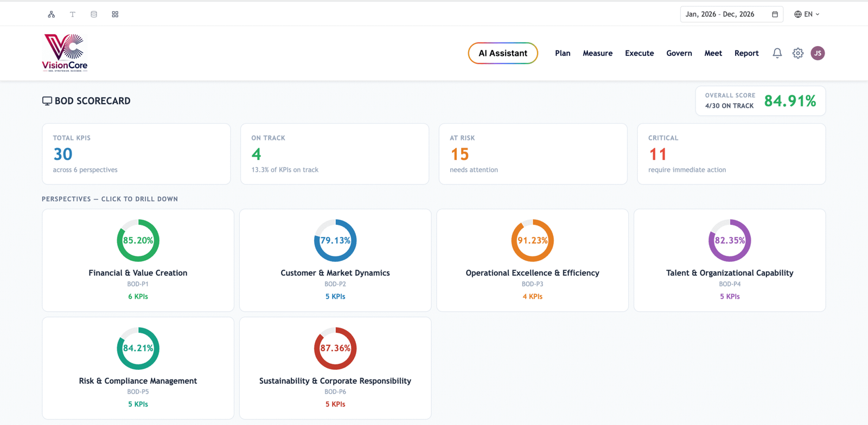Click the BOD-P1 code label
Image resolution: width=868 pixels, height=425 pixels.
[138, 284]
